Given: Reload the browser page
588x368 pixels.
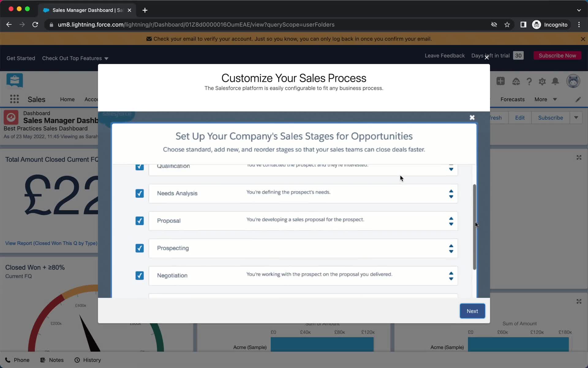Looking at the screenshot, I should point(35,25).
